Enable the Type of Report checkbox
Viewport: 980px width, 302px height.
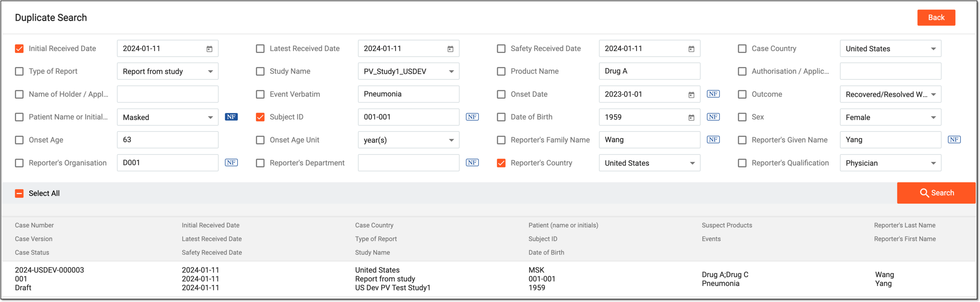(19, 71)
